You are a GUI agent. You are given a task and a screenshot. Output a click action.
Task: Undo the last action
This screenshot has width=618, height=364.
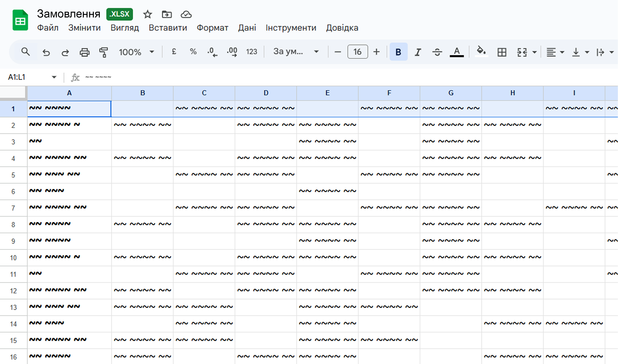(x=46, y=52)
